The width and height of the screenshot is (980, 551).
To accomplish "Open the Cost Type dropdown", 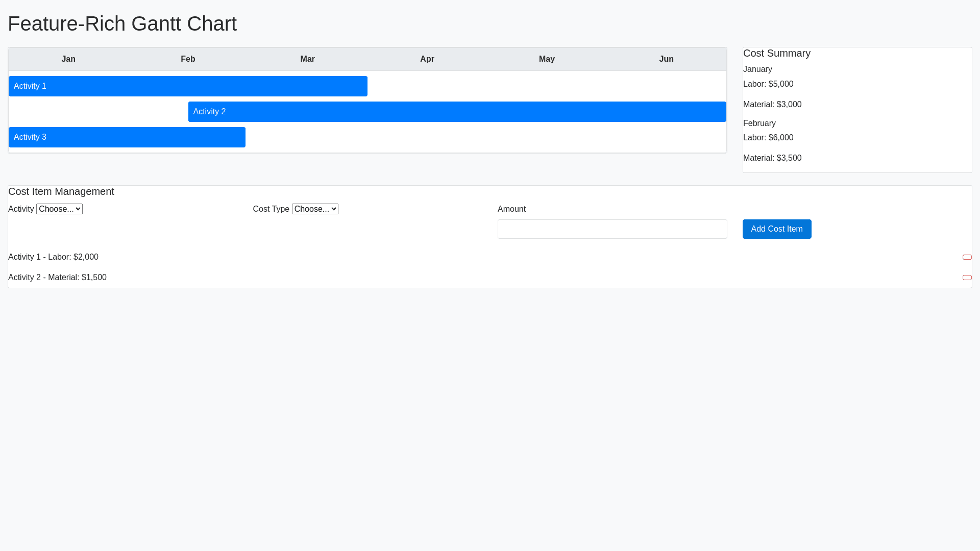I will 315,209.
